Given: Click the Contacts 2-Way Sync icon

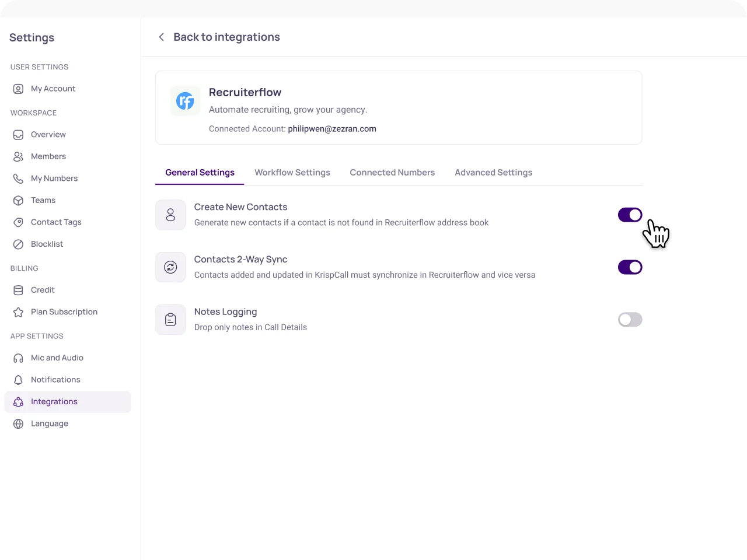Looking at the screenshot, I should pyautogui.click(x=170, y=267).
